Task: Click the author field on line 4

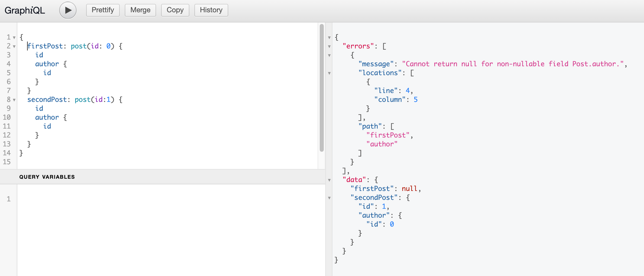Action: click(x=47, y=64)
